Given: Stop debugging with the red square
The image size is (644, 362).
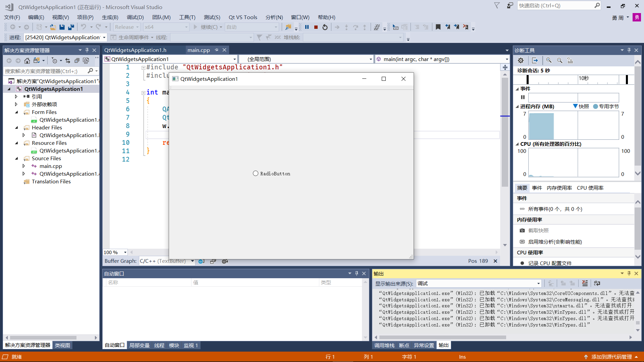Looking at the screenshot, I should coord(316,27).
